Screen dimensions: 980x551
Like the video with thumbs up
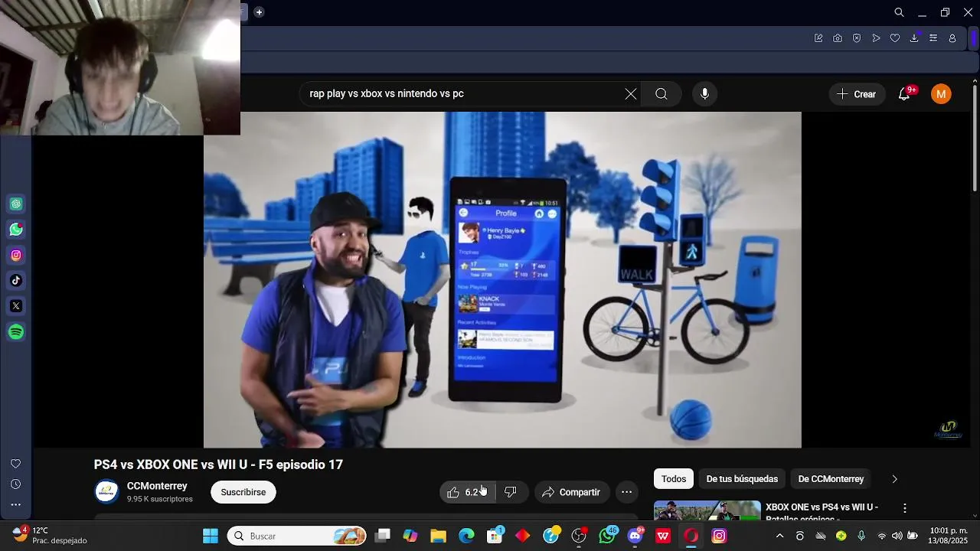pos(467,492)
